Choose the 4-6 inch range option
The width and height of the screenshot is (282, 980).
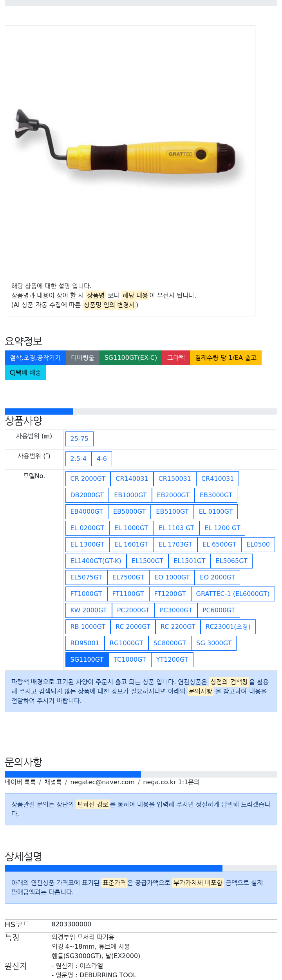pos(102,459)
